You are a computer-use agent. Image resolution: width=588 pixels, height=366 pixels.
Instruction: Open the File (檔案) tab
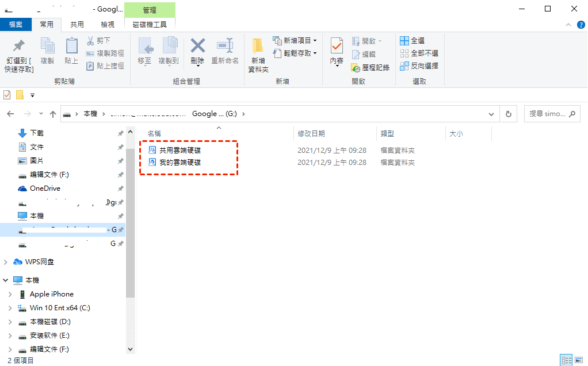16,24
